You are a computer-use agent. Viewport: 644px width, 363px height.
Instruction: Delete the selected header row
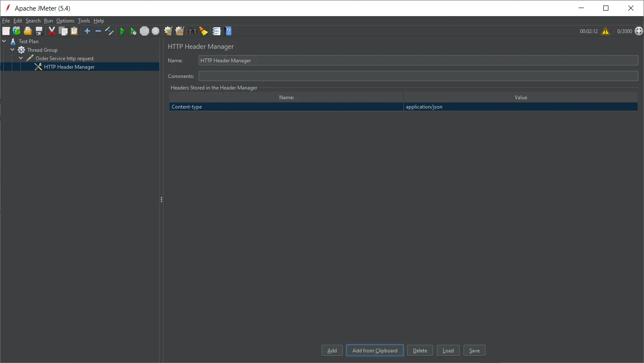pyautogui.click(x=420, y=351)
